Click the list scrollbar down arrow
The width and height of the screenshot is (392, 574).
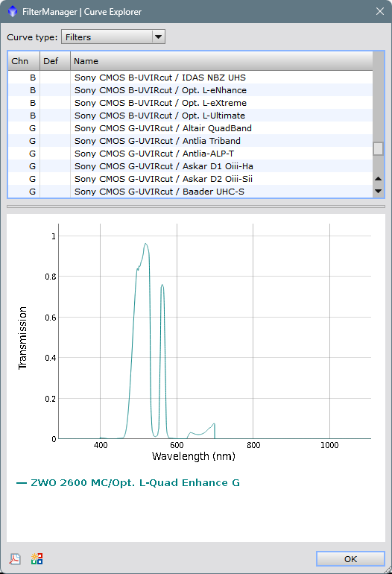click(x=379, y=191)
